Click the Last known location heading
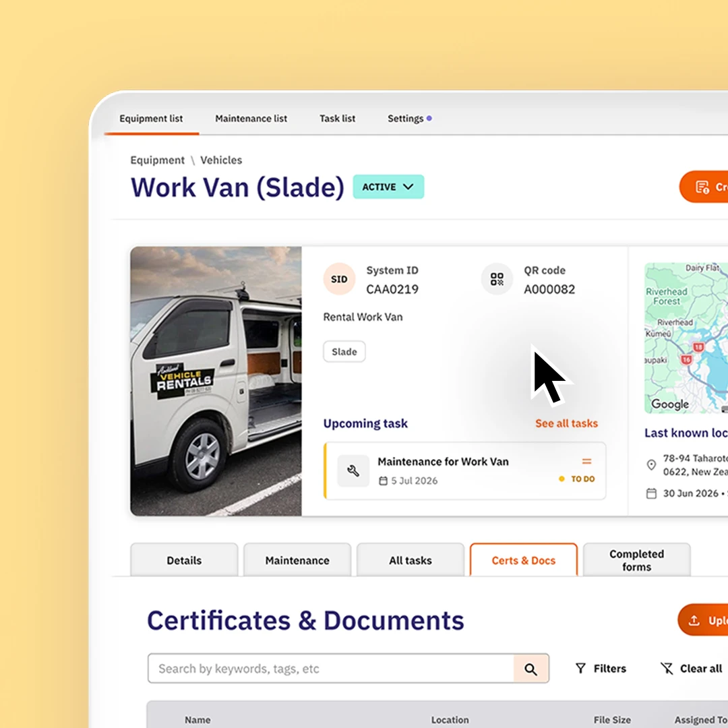The image size is (728, 728). point(686,433)
